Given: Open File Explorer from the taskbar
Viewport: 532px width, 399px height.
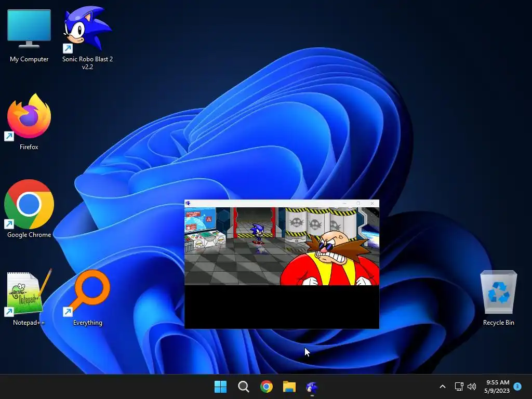Looking at the screenshot, I should coord(289,387).
